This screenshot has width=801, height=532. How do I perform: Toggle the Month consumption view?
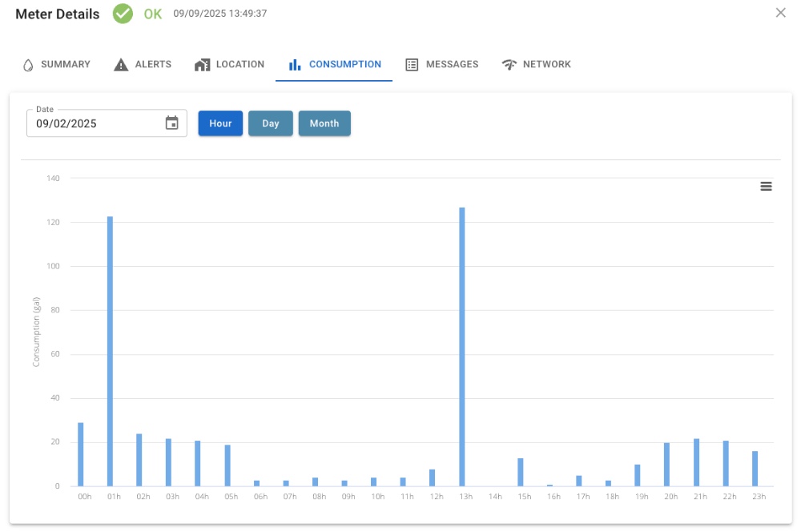(324, 123)
